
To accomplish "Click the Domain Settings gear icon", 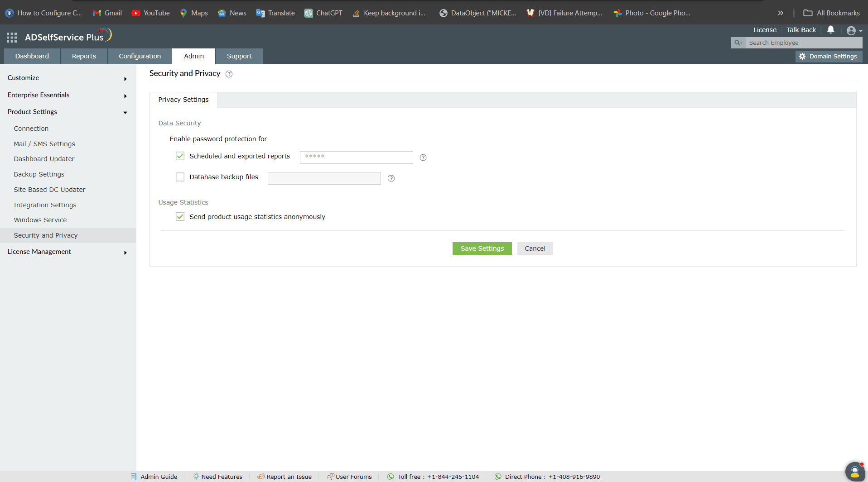I will 802,56.
